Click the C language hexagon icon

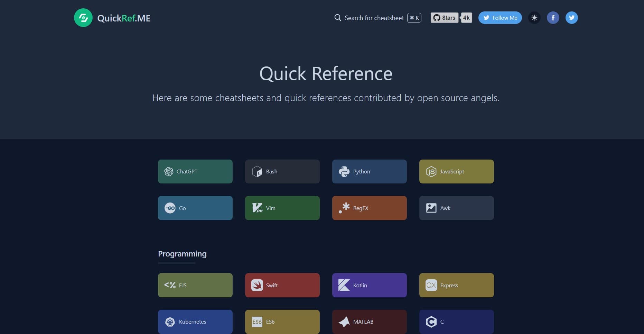tap(431, 322)
